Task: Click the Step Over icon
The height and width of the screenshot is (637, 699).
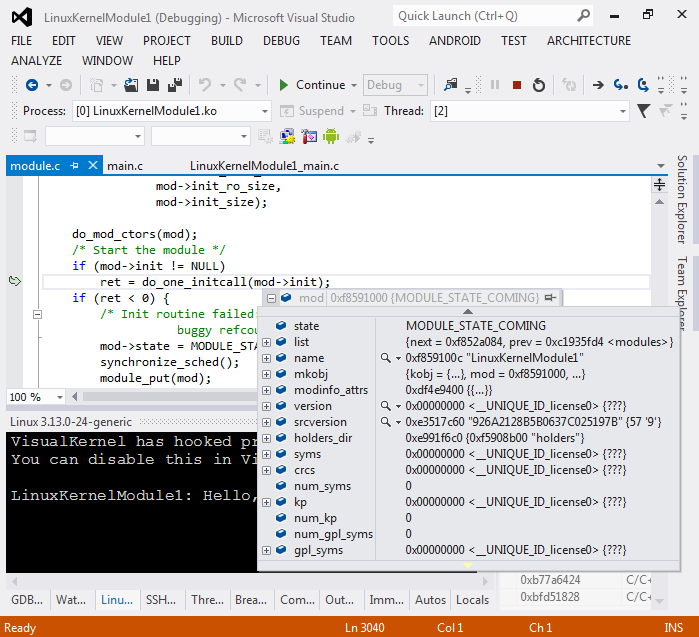Action: pyautogui.click(x=643, y=85)
